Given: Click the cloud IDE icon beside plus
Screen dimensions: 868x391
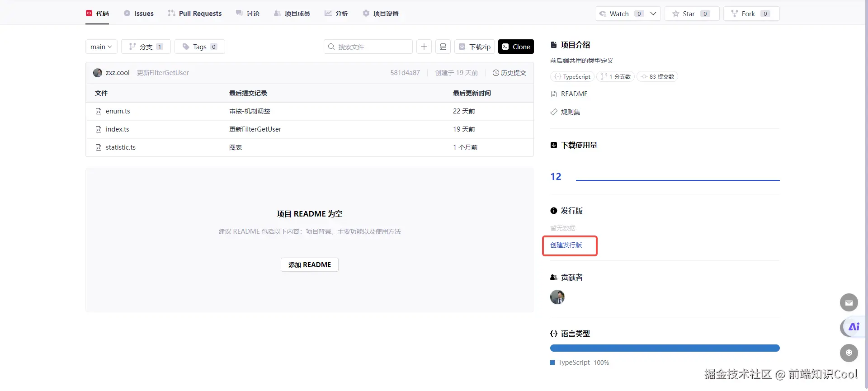Looking at the screenshot, I should click(x=443, y=47).
